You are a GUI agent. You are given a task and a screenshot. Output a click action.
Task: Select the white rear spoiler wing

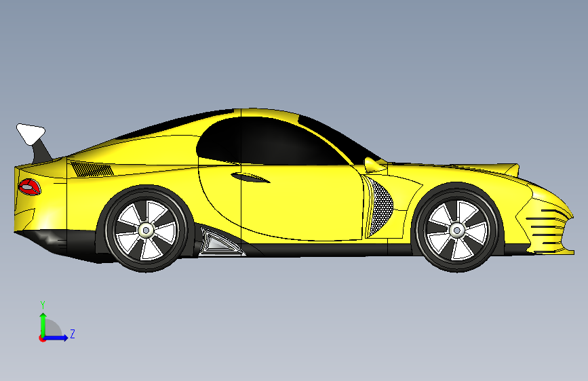coord(31,134)
